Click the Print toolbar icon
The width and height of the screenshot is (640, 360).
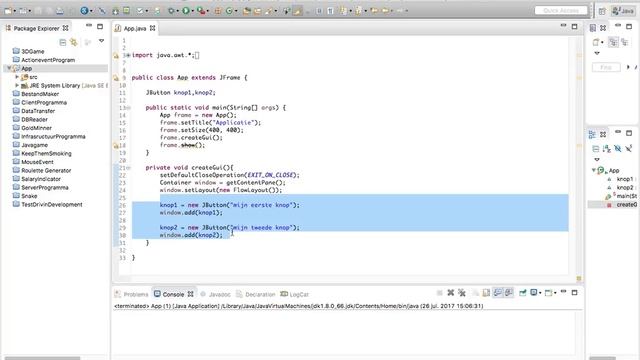(60, 11)
